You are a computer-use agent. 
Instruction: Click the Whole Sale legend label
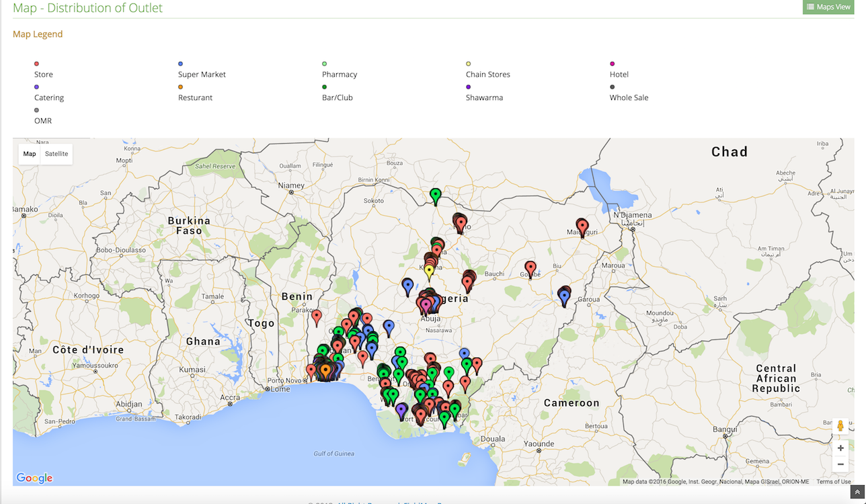tap(629, 97)
